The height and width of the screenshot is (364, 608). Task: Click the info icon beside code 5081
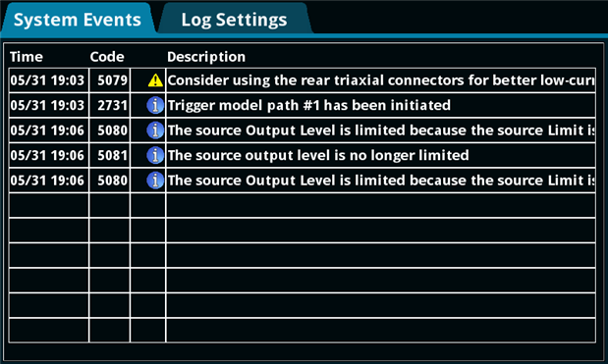(x=155, y=155)
